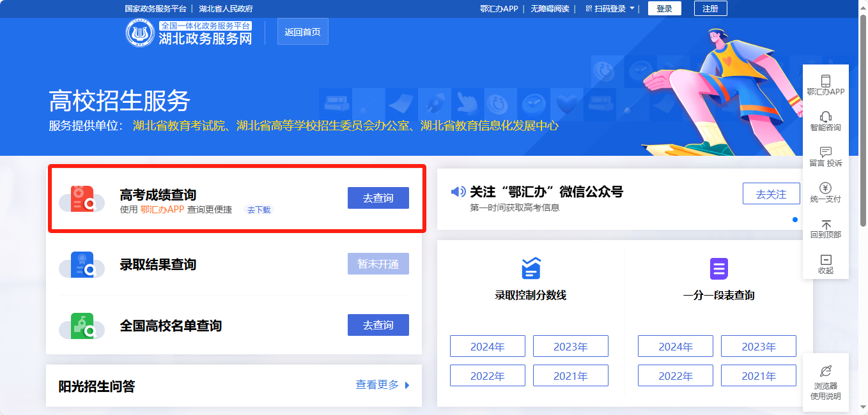The image size is (868, 415).
Task: Click the 注册 button
Action: (x=710, y=8)
